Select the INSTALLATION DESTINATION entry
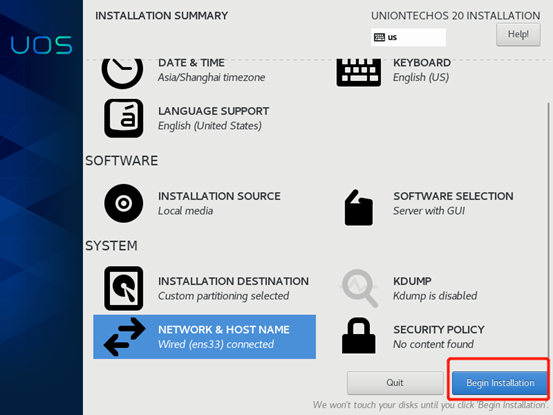Viewport: 553px width, 415px height. click(233, 281)
